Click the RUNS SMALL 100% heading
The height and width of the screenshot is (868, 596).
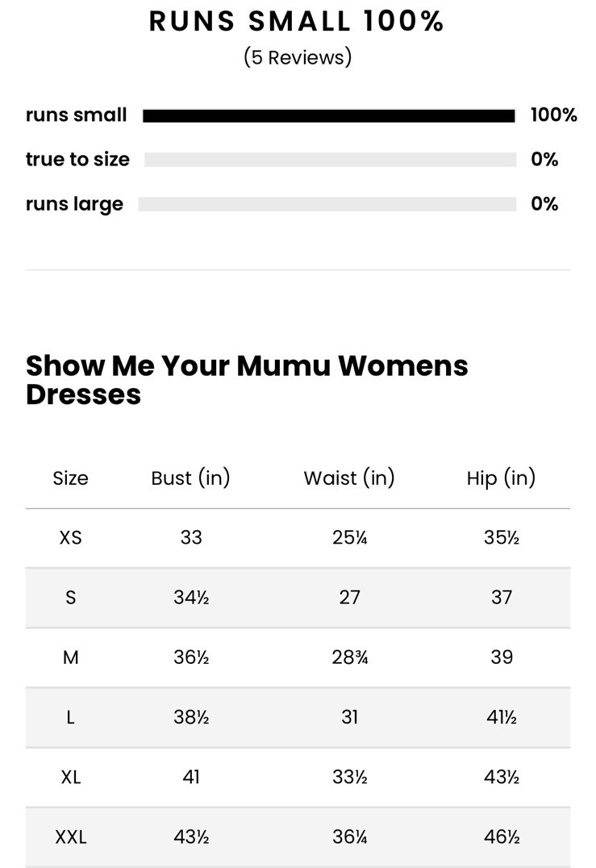297,22
